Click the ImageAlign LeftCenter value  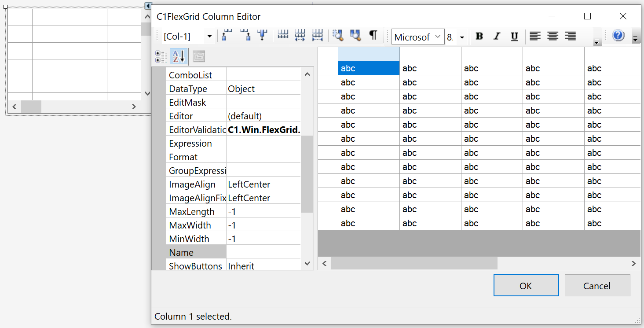click(x=263, y=184)
